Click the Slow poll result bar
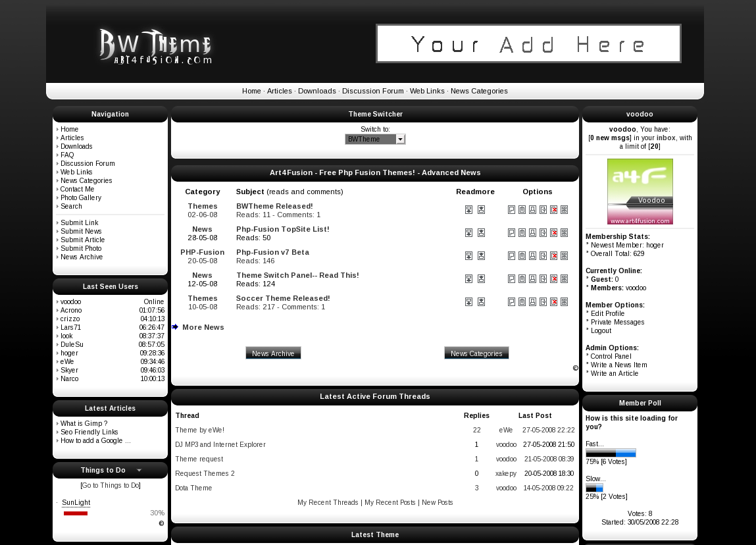 click(595, 488)
